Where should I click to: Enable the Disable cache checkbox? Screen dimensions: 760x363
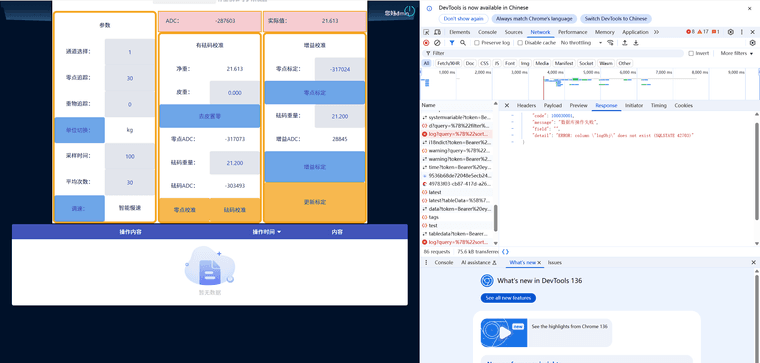tap(520, 43)
